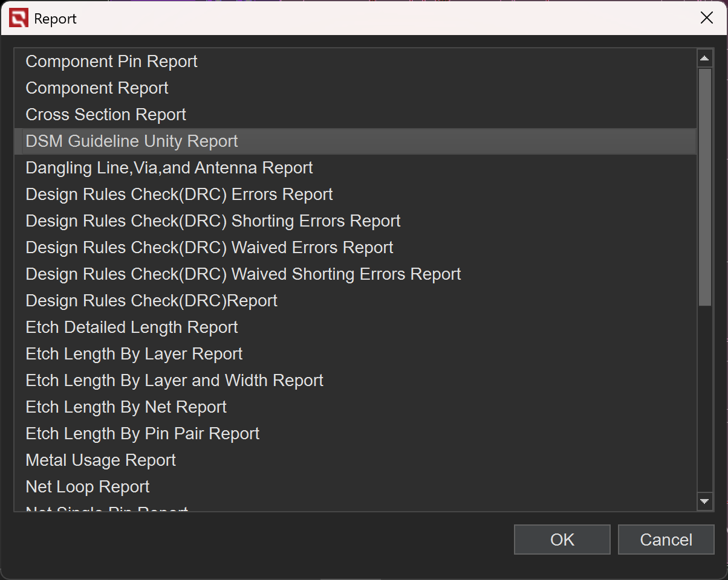Pick Metal Usage Report entry
Viewport: 728px width, 580px height.
tap(100, 460)
